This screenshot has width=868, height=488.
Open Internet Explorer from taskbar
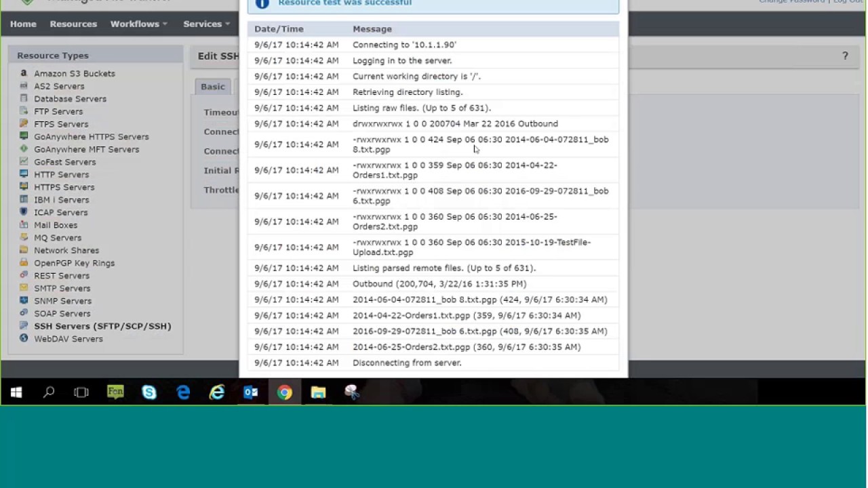tap(217, 392)
